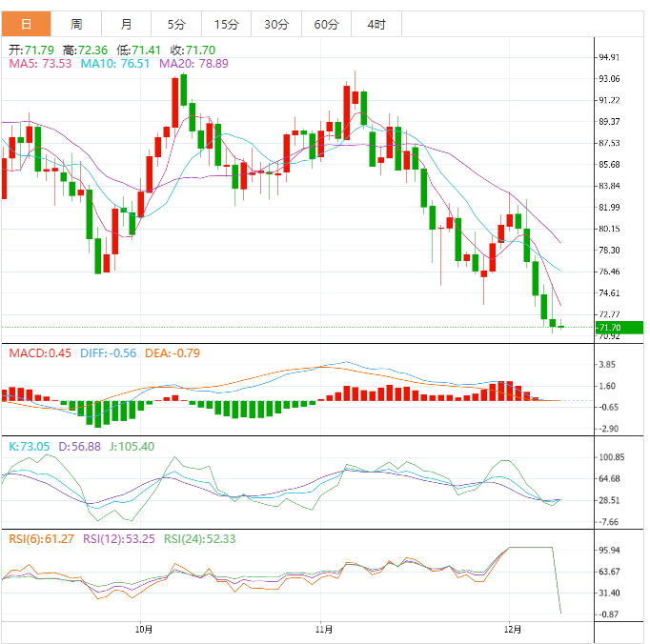Open the 月 monthly chart tab
This screenshot has width=650, height=644.
127,23
